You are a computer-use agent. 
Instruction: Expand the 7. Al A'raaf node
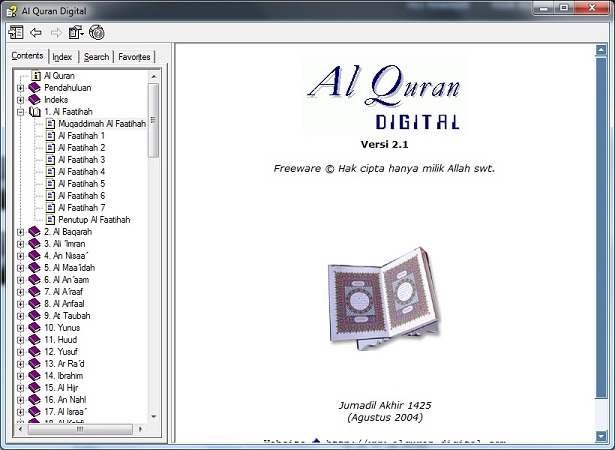coord(20,292)
